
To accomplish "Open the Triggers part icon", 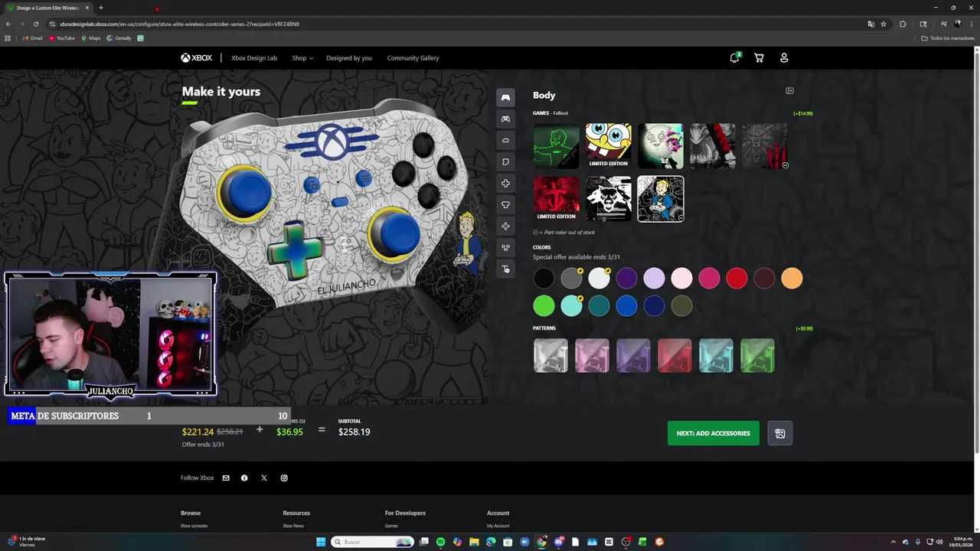I will pos(505,161).
